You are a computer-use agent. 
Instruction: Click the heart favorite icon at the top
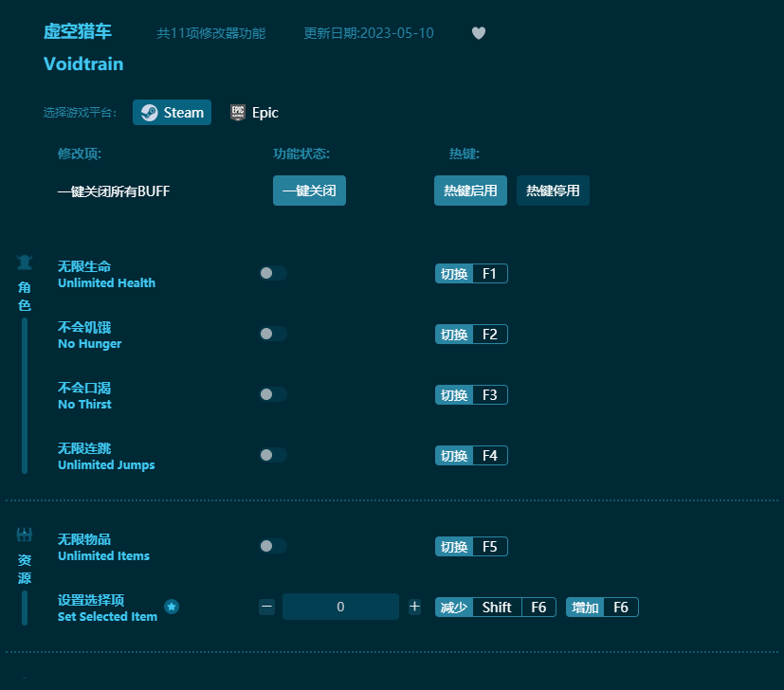[479, 32]
